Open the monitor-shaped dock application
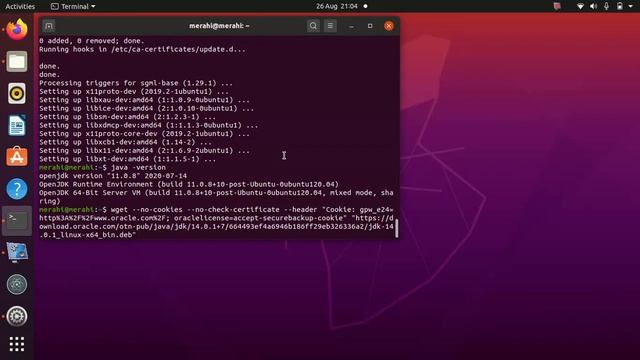 (17, 252)
